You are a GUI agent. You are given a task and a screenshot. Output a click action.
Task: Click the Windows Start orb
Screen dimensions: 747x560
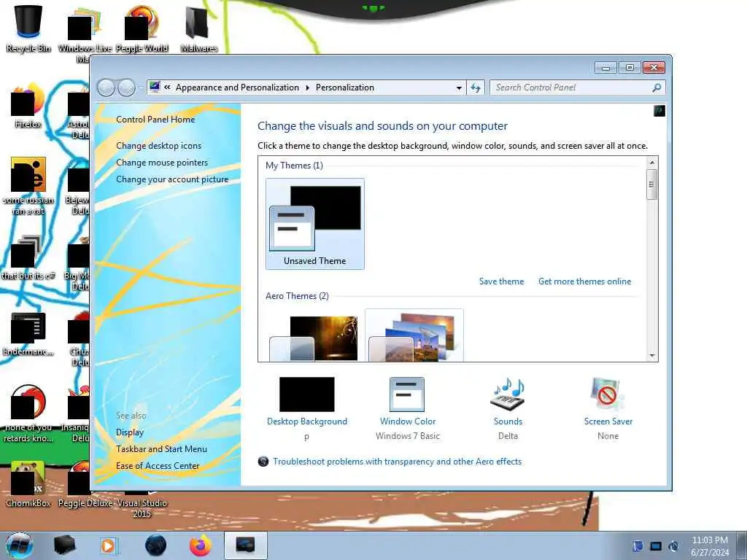pos(20,545)
